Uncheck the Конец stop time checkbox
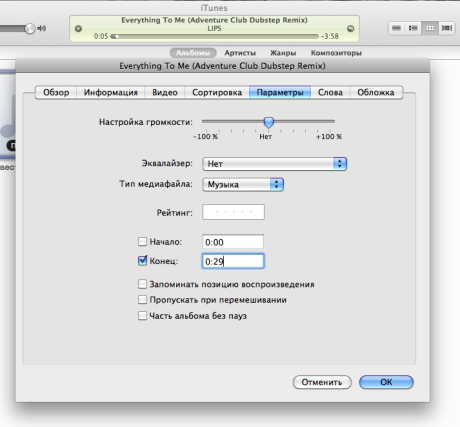This screenshot has height=427, width=460. pyautogui.click(x=142, y=260)
